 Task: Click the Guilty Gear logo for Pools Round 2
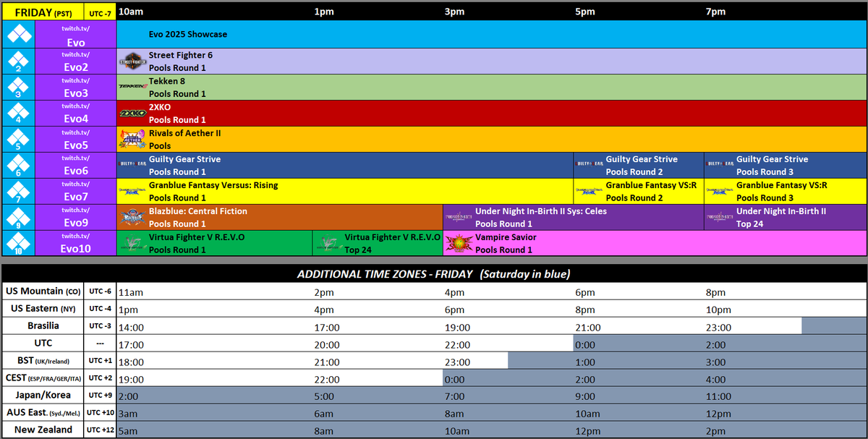point(589,166)
